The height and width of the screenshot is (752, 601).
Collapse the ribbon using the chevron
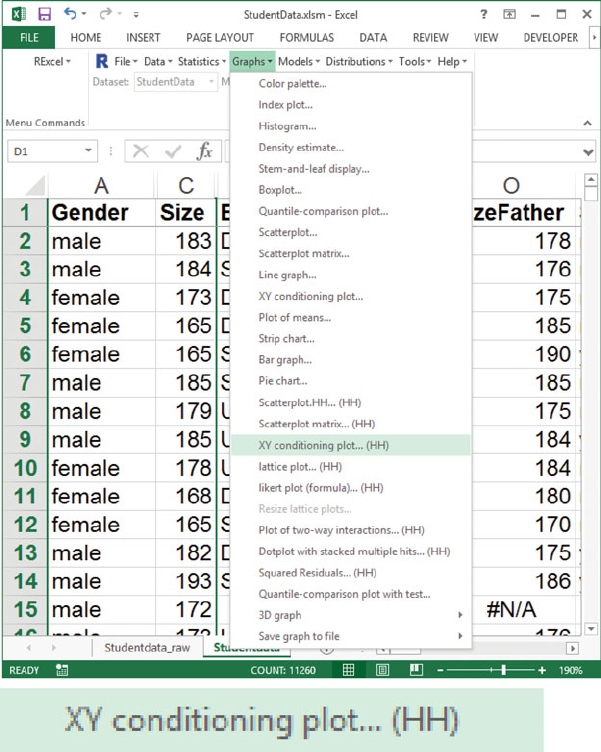587,123
